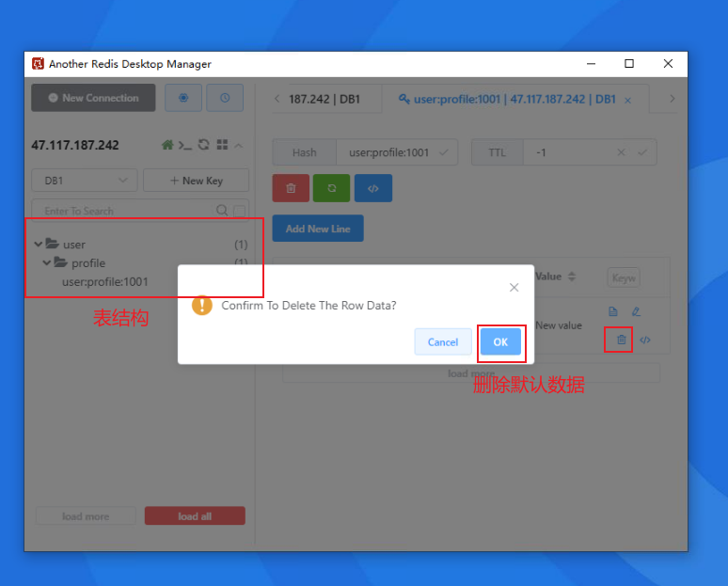This screenshot has height=586, width=728.
Task: Move tabs right with the arrow
Action: (672, 99)
